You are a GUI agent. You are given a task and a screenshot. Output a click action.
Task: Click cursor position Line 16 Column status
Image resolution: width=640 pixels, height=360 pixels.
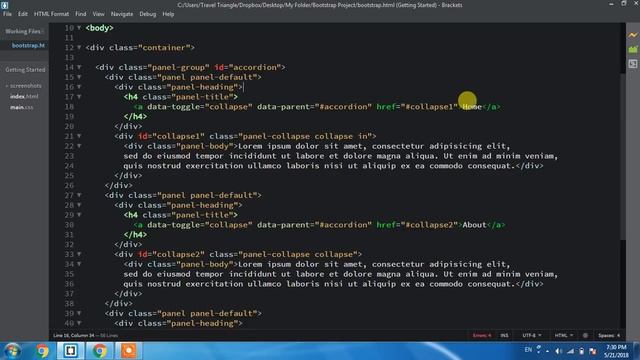tap(73, 336)
